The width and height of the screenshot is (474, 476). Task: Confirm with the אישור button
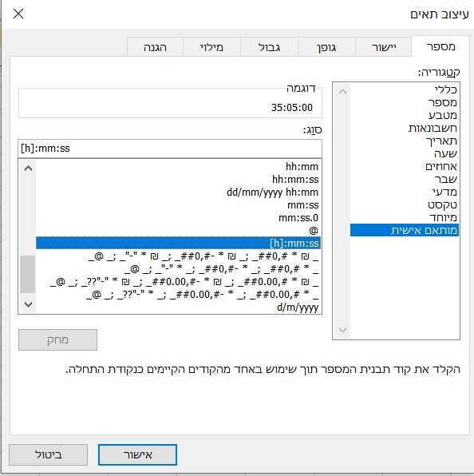(x=137, y=454)
